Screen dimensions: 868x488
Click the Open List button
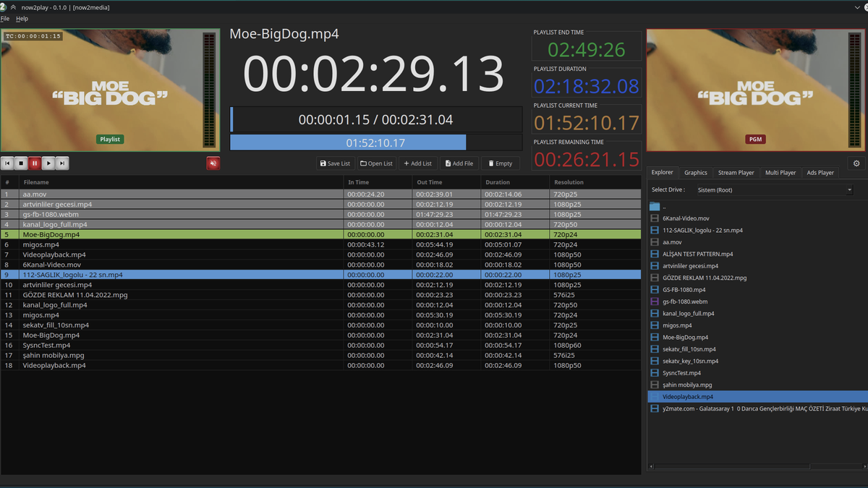(377, 163)
